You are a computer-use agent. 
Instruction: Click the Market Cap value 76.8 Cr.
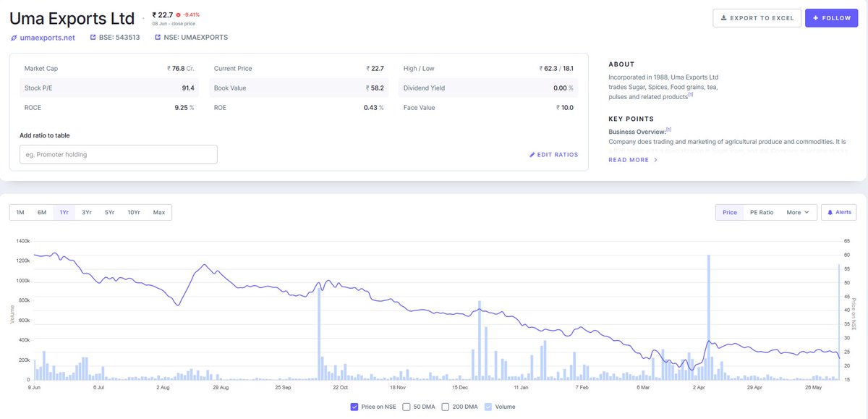[x=181, y=68]
